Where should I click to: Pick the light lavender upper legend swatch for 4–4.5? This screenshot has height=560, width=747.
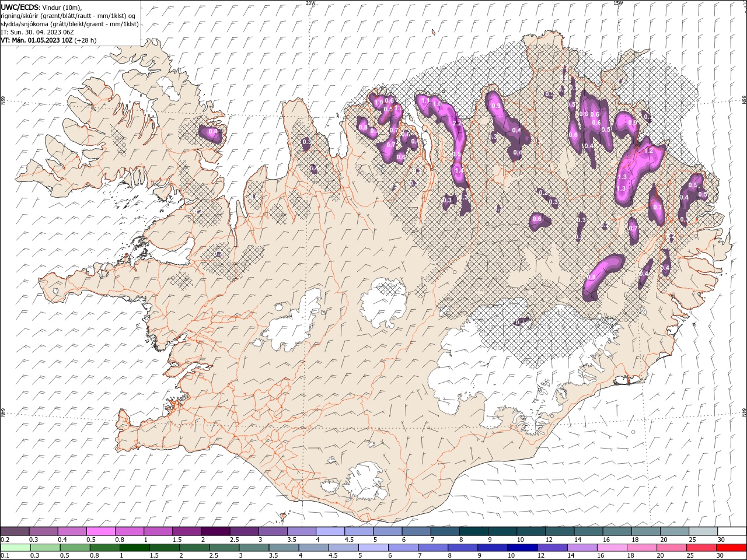point(330,531)
